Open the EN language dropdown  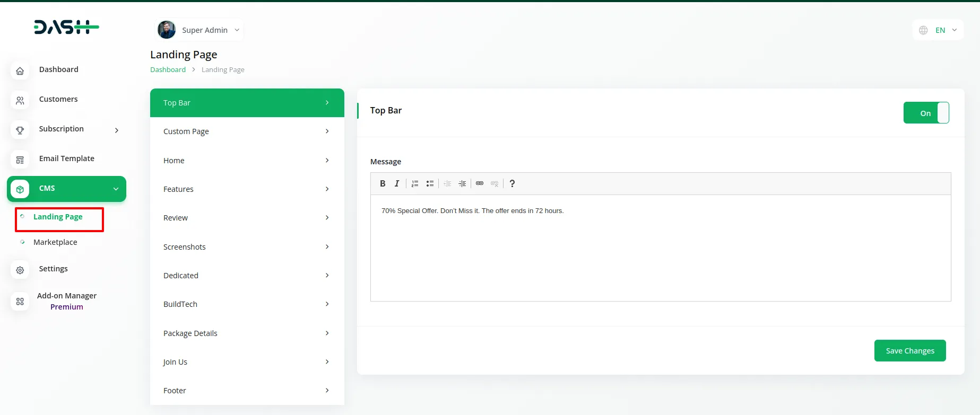click(938, 30)
